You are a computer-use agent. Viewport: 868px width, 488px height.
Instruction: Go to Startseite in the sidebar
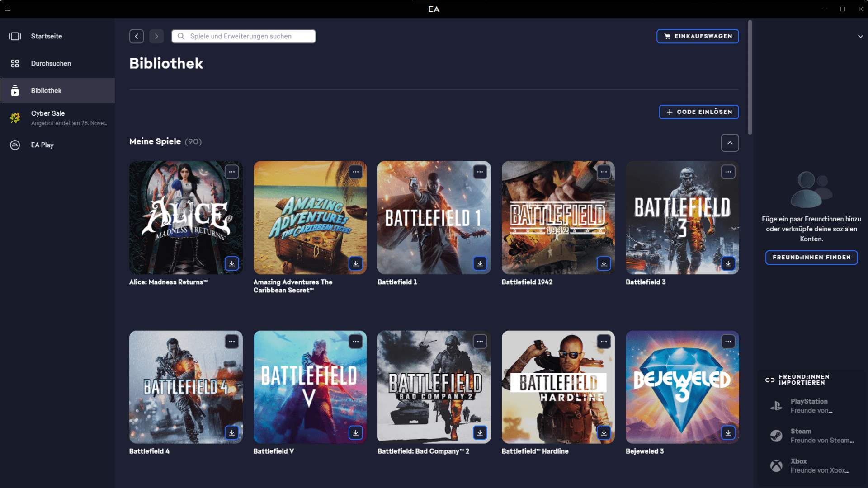57,36
